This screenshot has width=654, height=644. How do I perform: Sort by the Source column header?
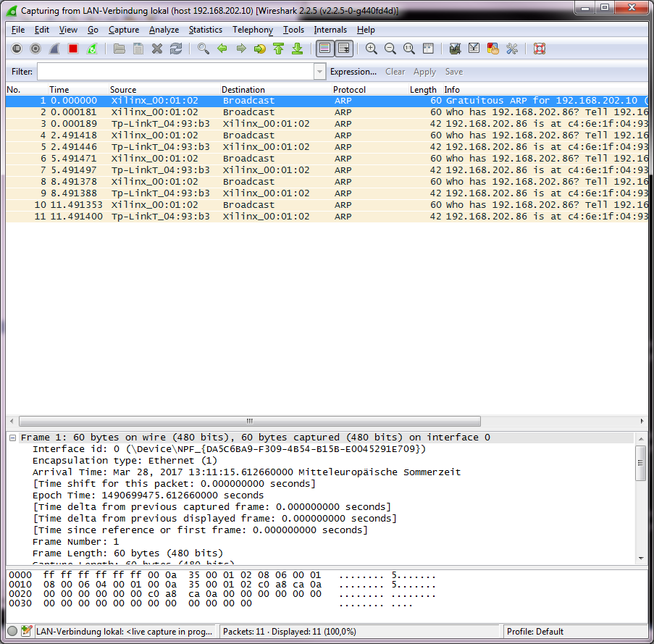tap(164, 90)
